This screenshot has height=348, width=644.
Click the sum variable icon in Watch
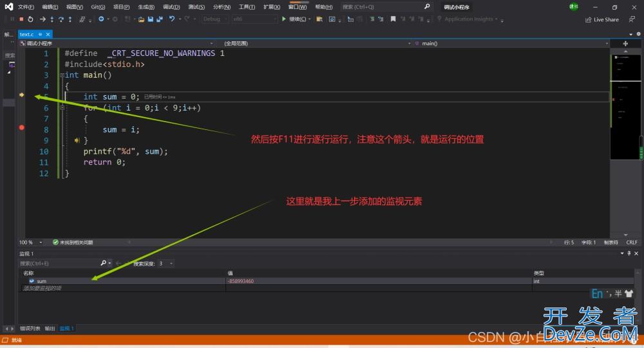point(32,281)
